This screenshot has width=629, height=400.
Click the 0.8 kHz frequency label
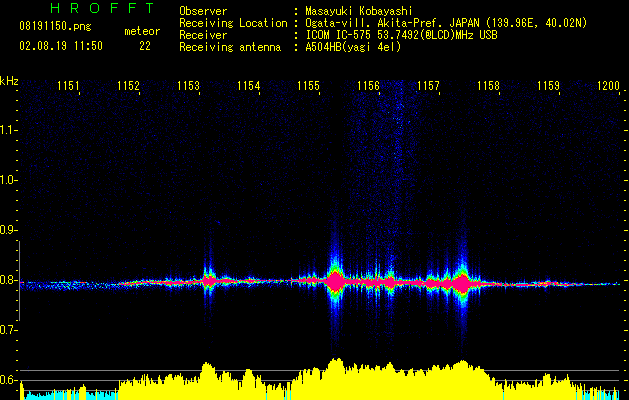[7, 280]
